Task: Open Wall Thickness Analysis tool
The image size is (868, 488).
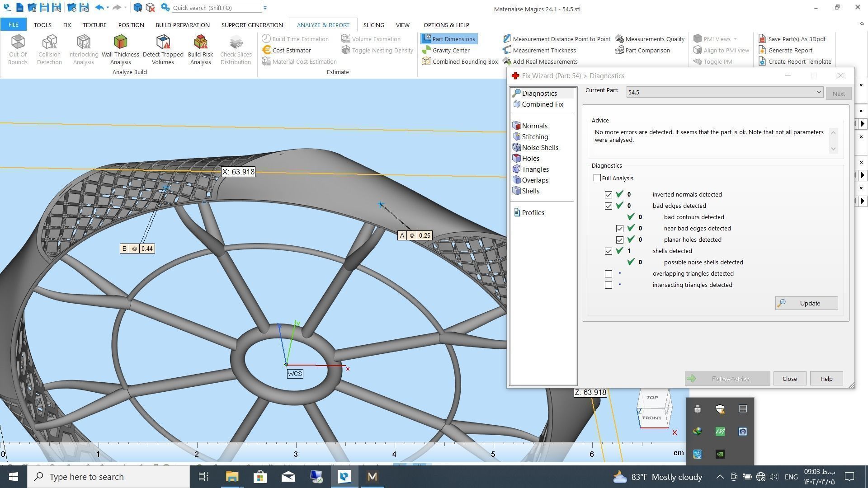Action: (x=120, y=50)
